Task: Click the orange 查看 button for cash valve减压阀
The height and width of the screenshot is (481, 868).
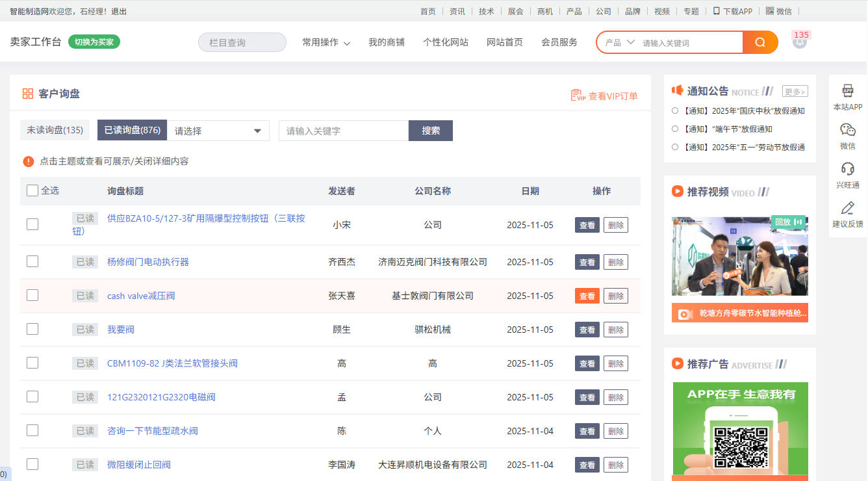Action: [x=587, y=296]
